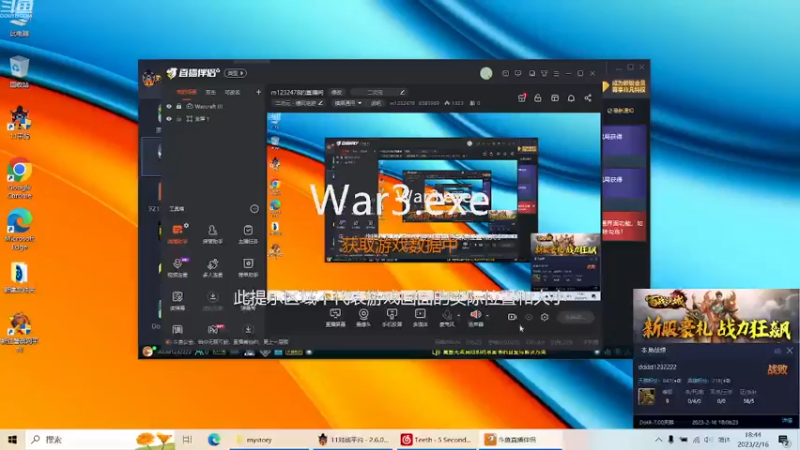Switch to the first red scene tab
Image resolution: width=800 pixels, height=450 pixels.
pyautogui.click(x=186, y=92)
